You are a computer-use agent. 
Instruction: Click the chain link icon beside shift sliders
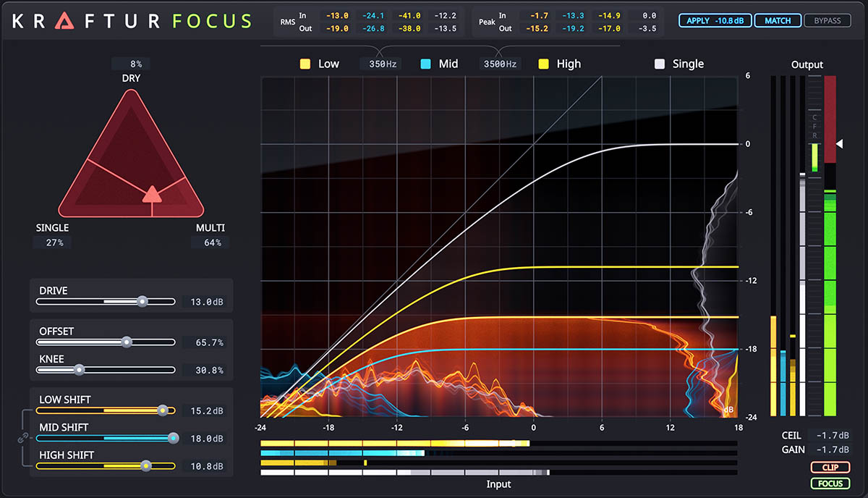22,438
